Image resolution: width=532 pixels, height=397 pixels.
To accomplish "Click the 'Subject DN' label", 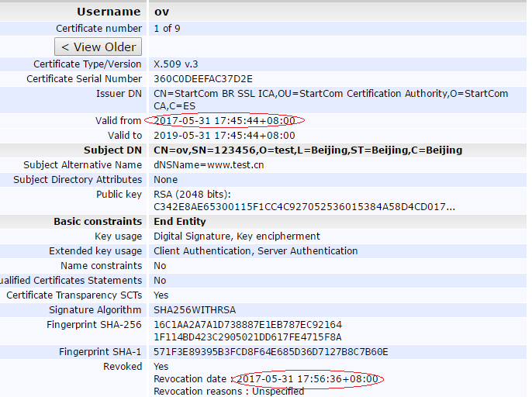I will [112, 150].
